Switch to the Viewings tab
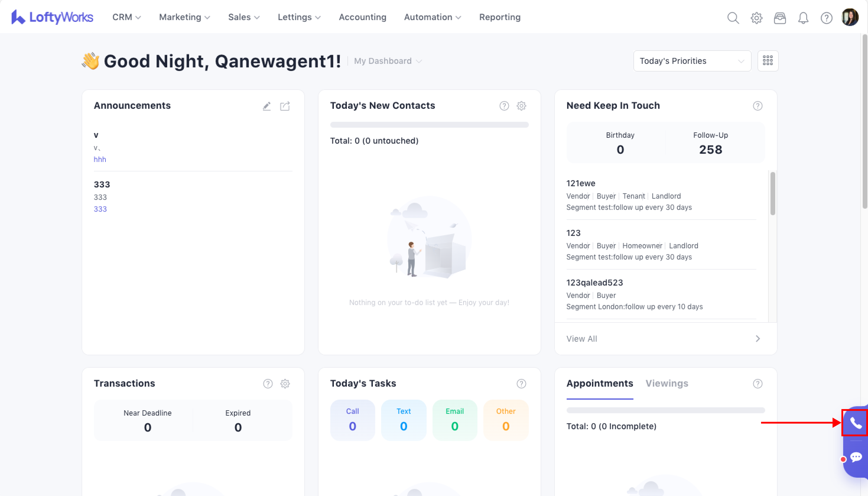 [x=667, y=383]
